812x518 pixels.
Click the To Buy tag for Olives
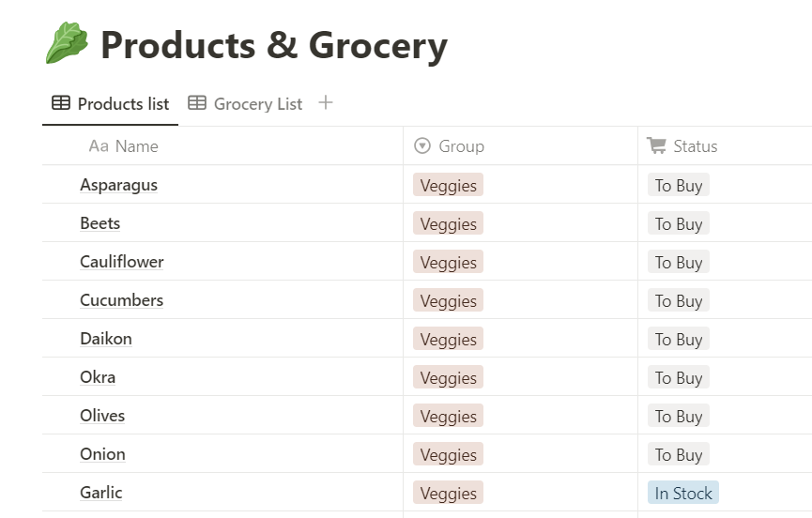click(678, 417)
